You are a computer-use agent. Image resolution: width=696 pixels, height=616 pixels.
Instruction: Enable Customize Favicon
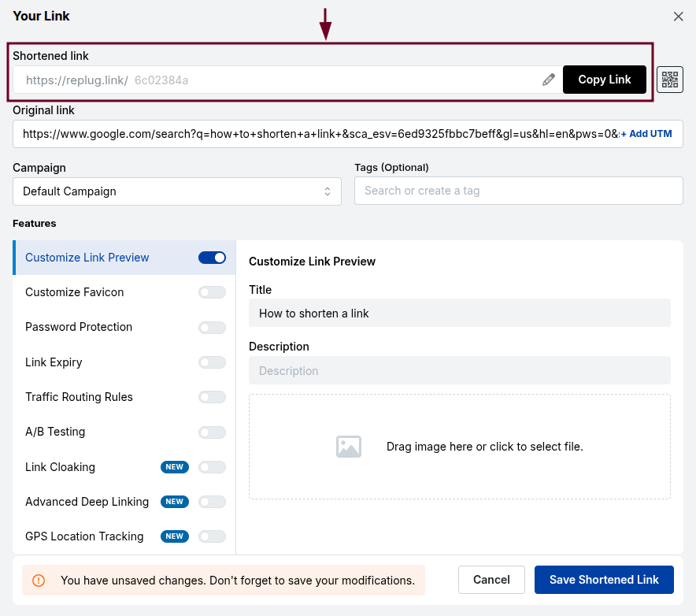[211, 292]
